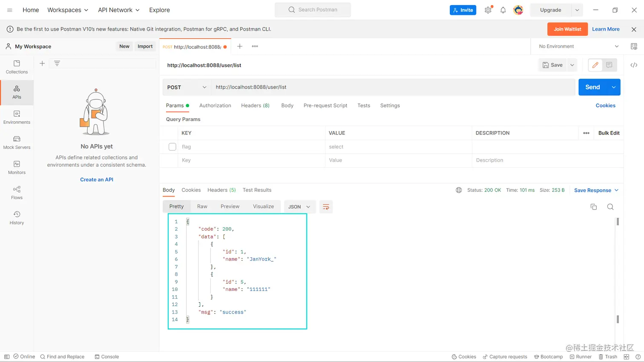Open the Tests tab

pos(364,105)
